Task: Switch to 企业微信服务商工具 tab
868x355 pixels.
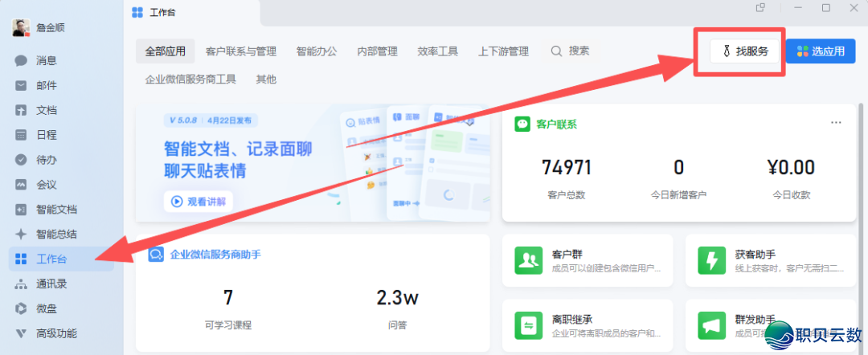Action: point(190,79)
